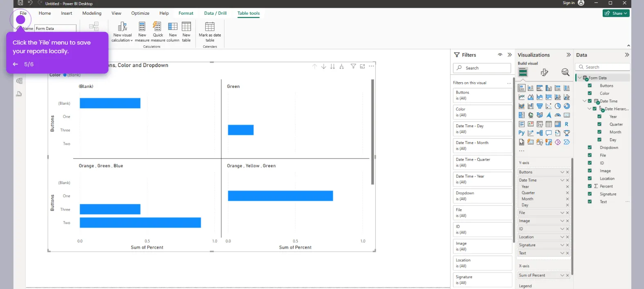644x289 pixels.
Task: Select the Python visual
Action: [x=522, y=133]
